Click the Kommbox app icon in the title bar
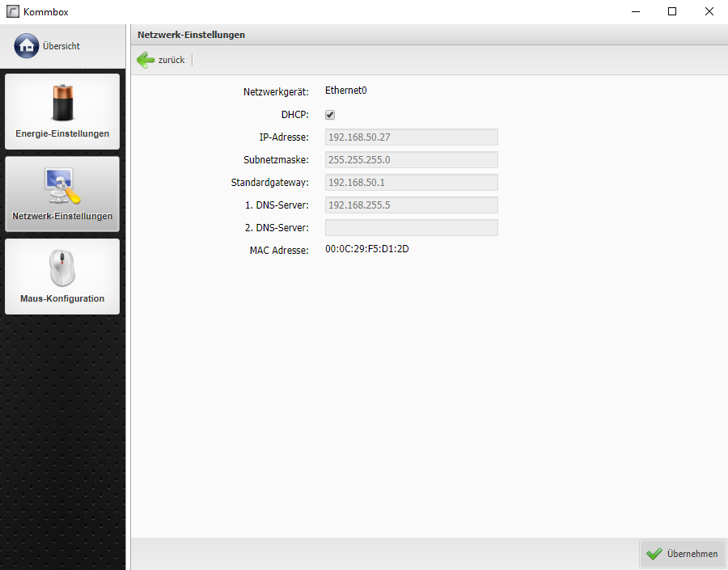 [12, 12]
